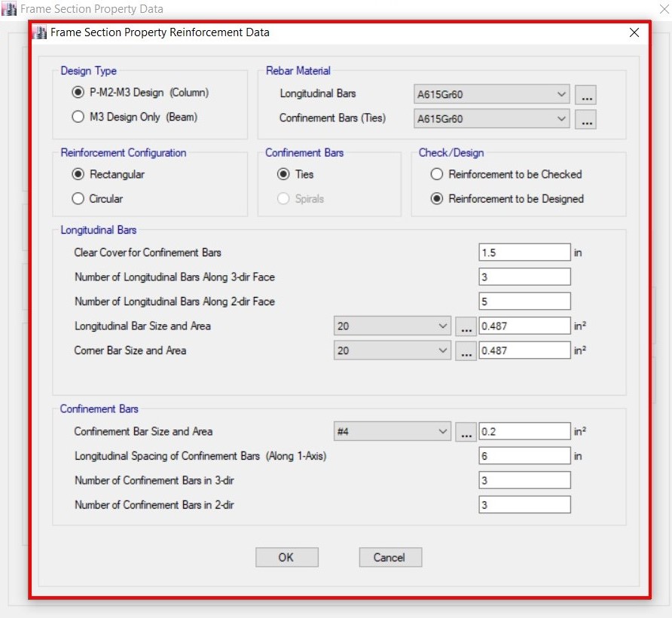
Task: Click Longitudinal Spacing of Confinement Bars field
Action: pyautogui.click(x=524, y=456)
